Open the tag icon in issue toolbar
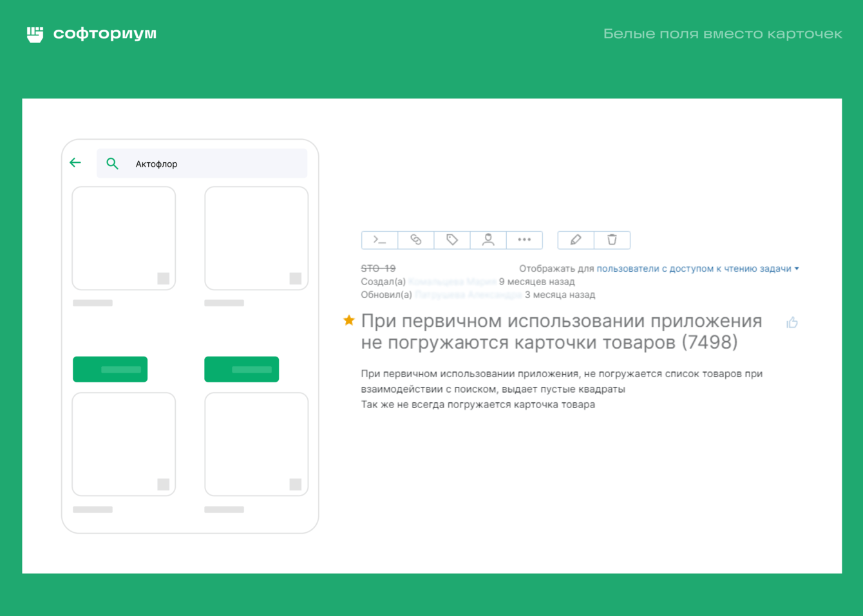The height and width of the screenshot is (616, 863). click(x=452, y=240)
